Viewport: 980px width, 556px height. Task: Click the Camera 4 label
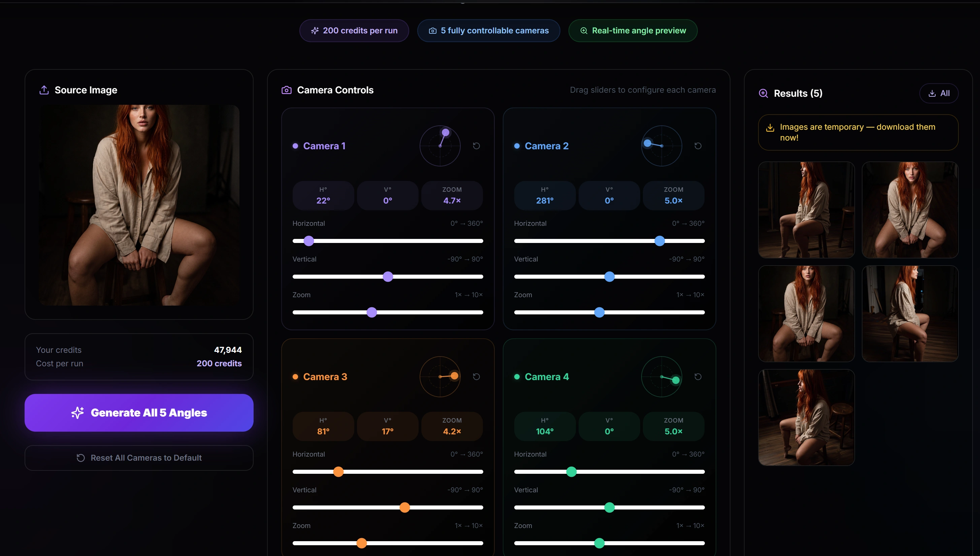tap(547, 377)
